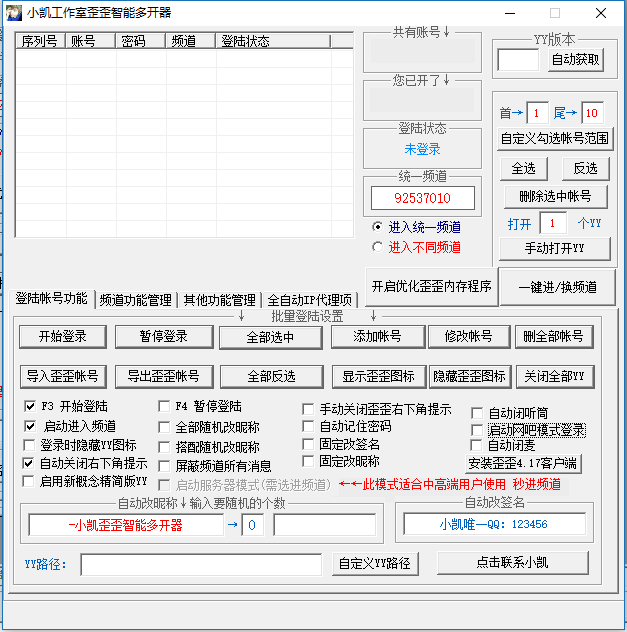The image size is (627, 632).
Task: Click 一键进/换频道 button
Action: pyautogui.click(x=557, y=287)
